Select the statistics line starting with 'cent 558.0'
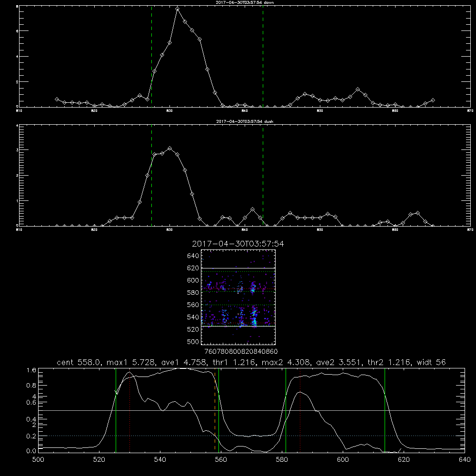Screen dimensions: 476x476 point(251,362)
